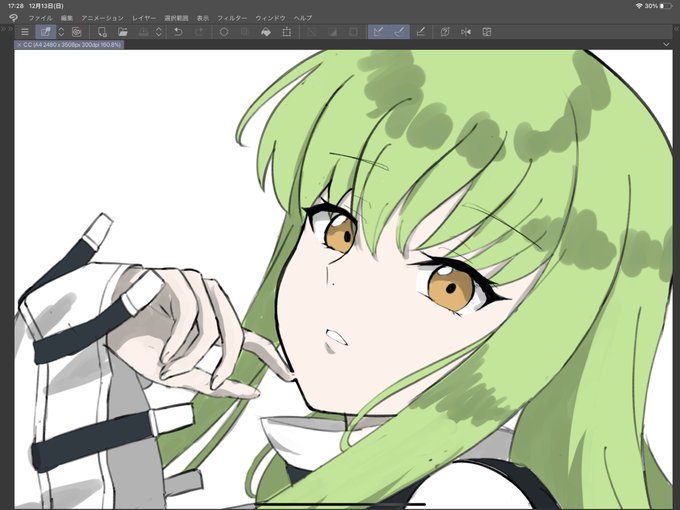
Task: Open the 選択範囲 menu
Action: coord(176,18)
